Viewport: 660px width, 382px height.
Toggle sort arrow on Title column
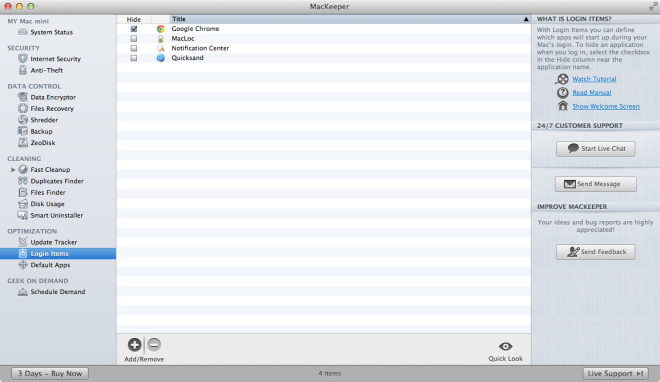pyautogui.click(x=526, y=19)
